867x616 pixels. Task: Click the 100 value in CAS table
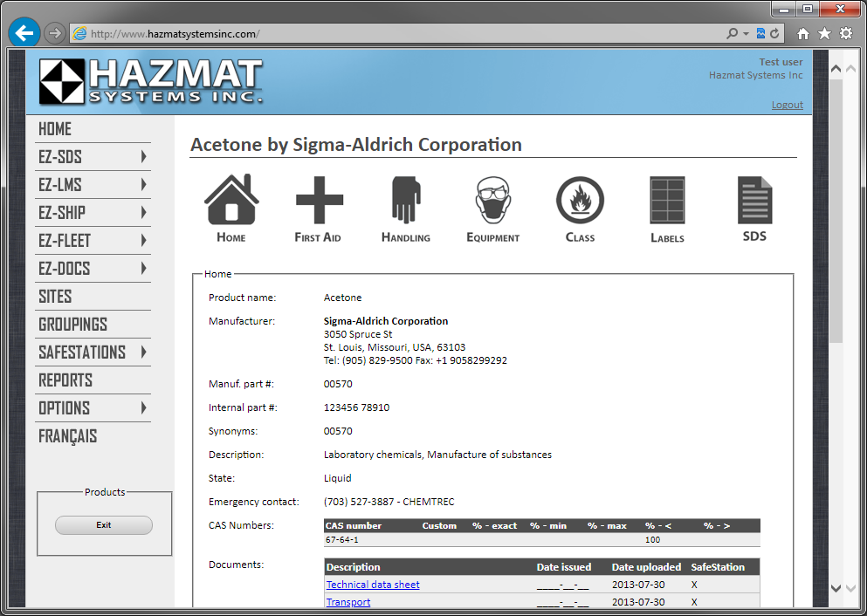pyautogui.click(x=652, y=540)
